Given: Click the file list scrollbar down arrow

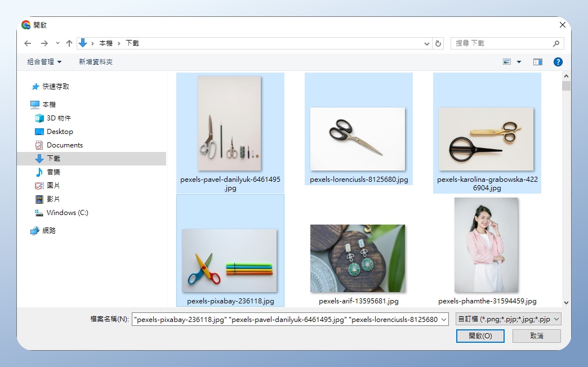Looking at the screenshot, I should point(566,303).
